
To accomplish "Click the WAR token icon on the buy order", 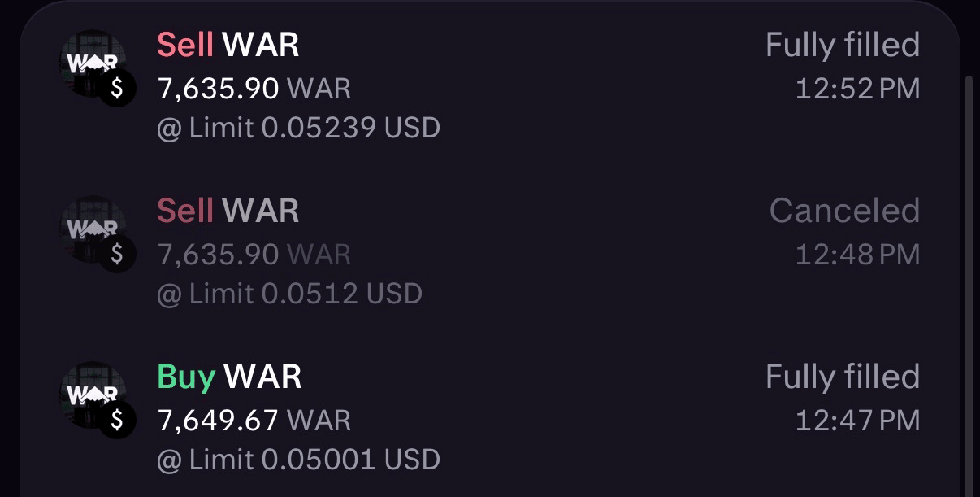I will [x=91, y=394].
